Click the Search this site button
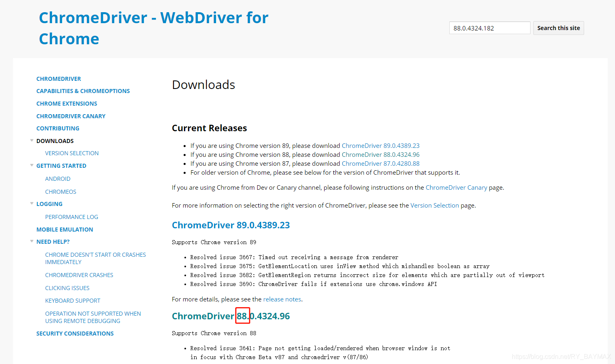This screenshot has width=615, height=364. [558, 28]
